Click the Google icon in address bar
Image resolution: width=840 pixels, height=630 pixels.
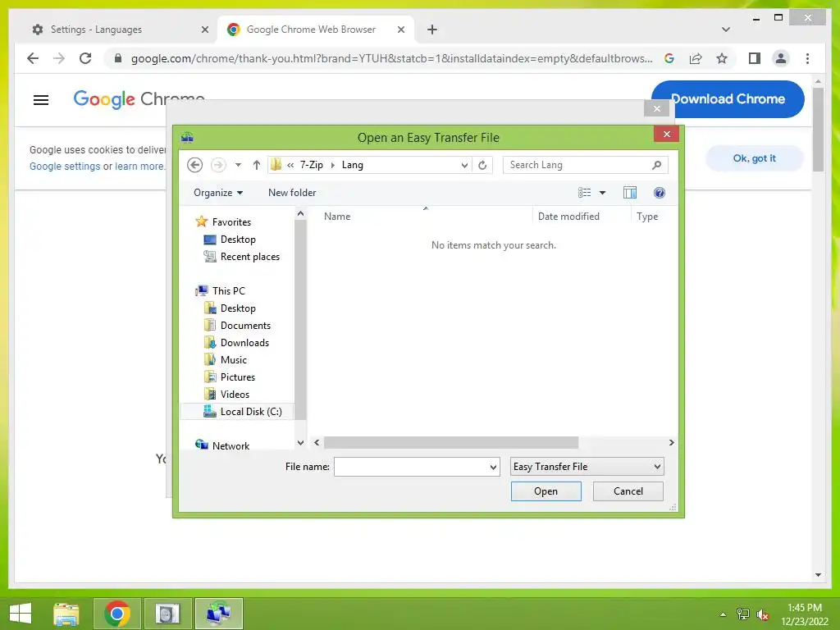pyautogui.click(x=669, y=58)
